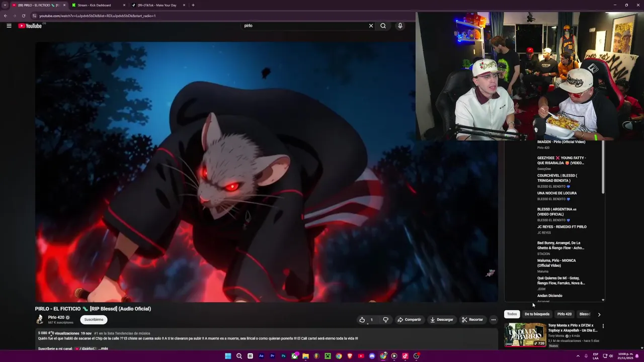Open Windows Start menu
The width and height of the screenshot is (644, 362).
228,356
